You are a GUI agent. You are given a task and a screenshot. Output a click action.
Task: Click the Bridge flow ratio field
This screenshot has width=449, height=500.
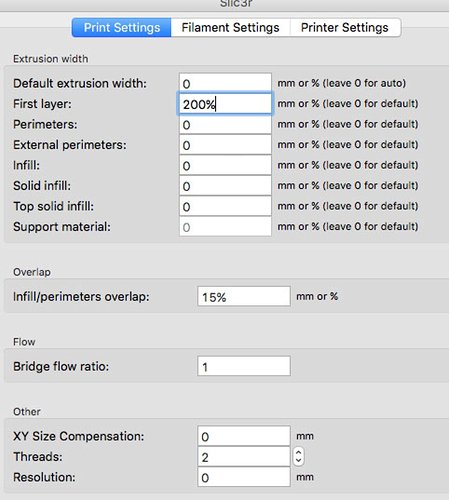point(244,366)
